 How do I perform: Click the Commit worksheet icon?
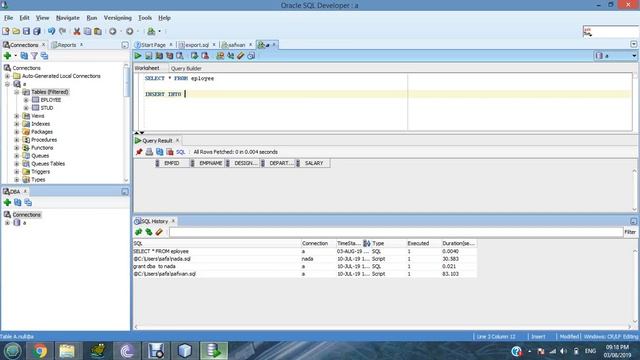point(195,56)
